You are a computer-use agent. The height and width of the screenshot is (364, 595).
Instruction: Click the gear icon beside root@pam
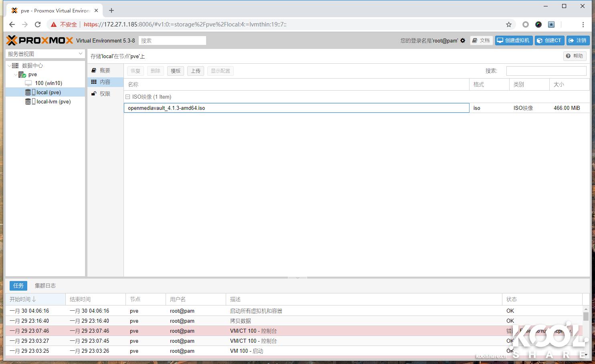(x=463, y=40)
